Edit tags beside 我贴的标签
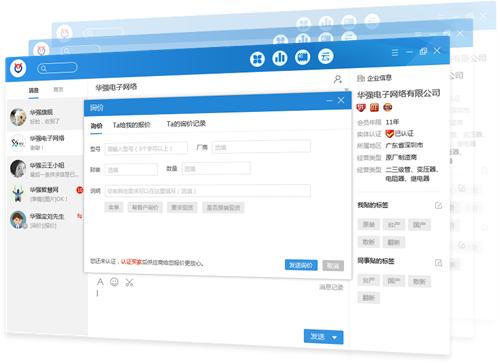The width and height of the screenshot is (500, 364). click(x=438, y=206)
